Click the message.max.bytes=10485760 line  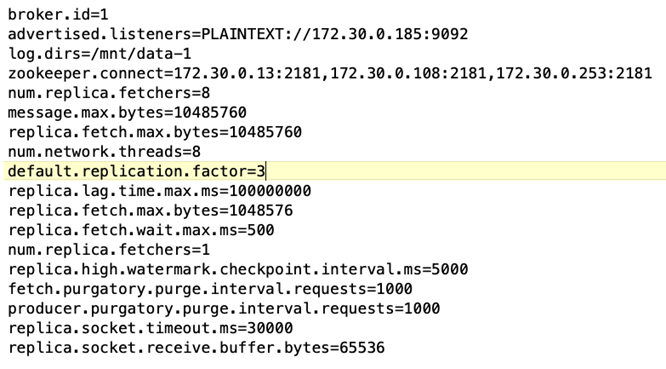coord(127,113)
